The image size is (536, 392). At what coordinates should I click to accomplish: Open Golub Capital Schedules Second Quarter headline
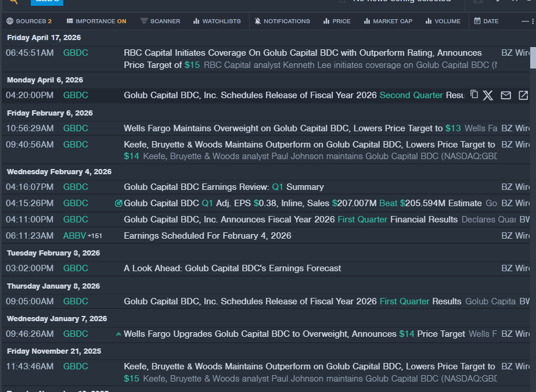click(x=294, y=95)
